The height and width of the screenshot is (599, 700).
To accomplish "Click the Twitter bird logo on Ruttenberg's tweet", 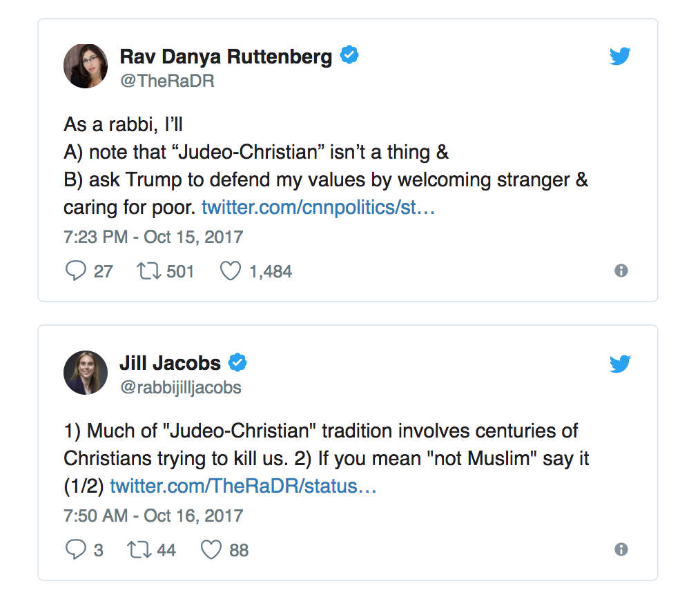I will [620, 57].
